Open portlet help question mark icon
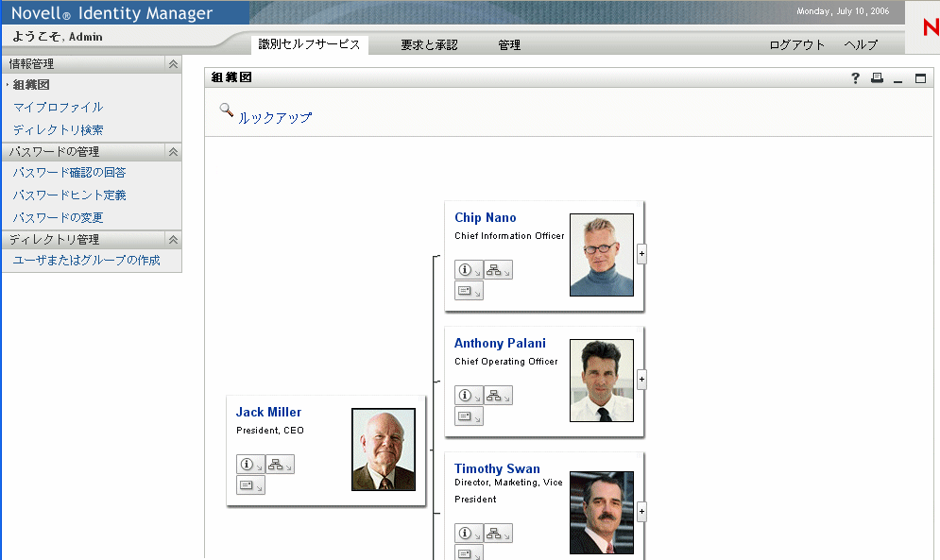 856,78
